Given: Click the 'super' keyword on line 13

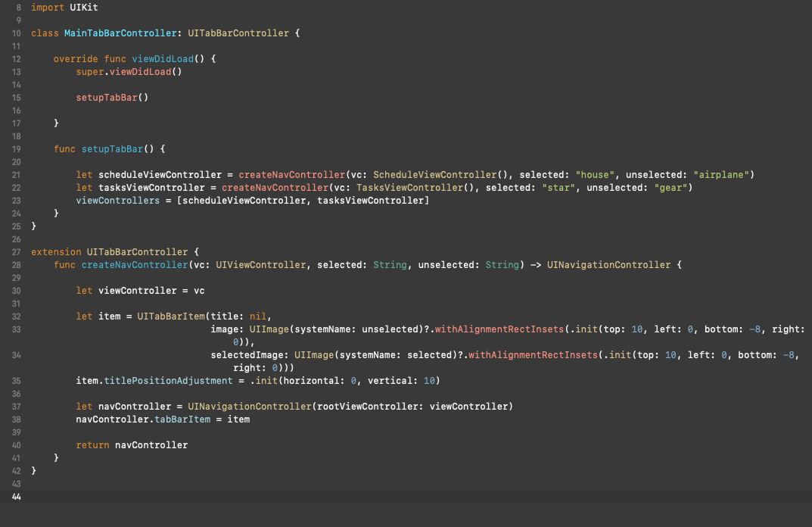Looking at the screenshot, I should (89, 71).
